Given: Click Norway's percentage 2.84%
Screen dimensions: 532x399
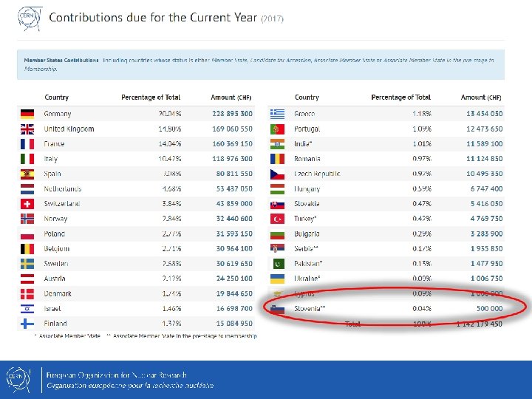Looking at the screenshot, I should [x=171, y=219].
